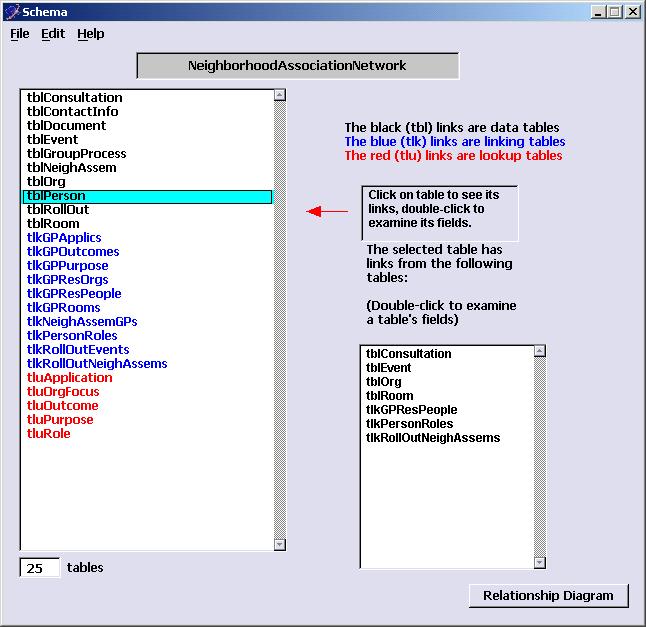Click scroll-down arrow of main table list

(280, 543)
